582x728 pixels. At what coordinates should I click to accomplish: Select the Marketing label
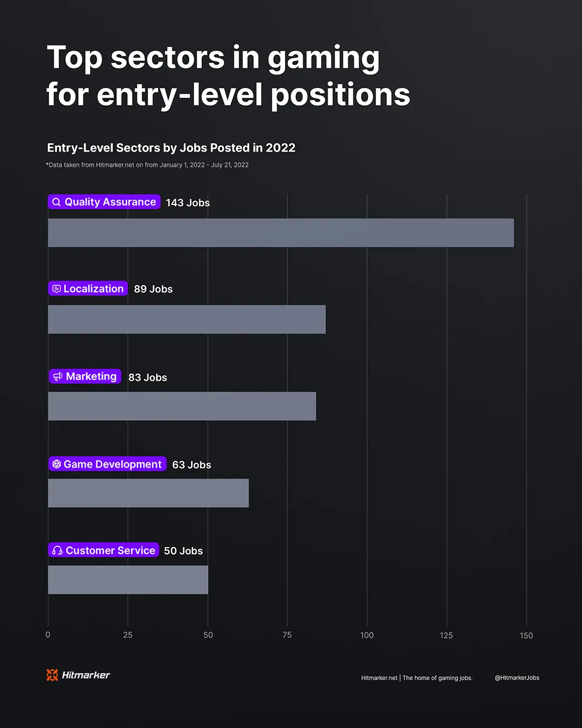click(91, 376)
